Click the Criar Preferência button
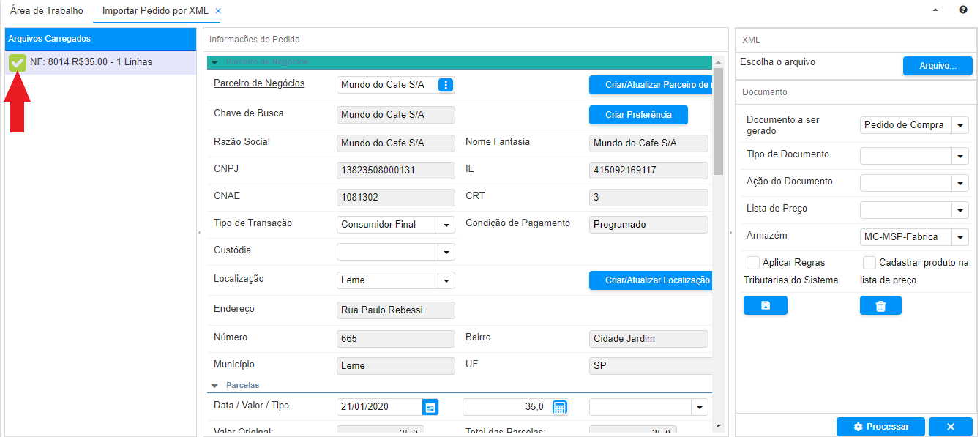980x437 pixels. coord(639,115)
